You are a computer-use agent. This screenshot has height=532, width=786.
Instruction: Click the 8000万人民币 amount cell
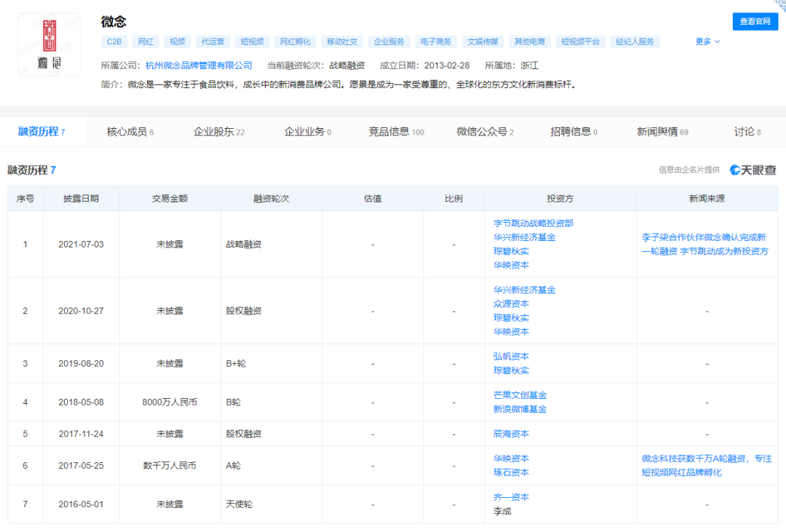pos(170,402)
